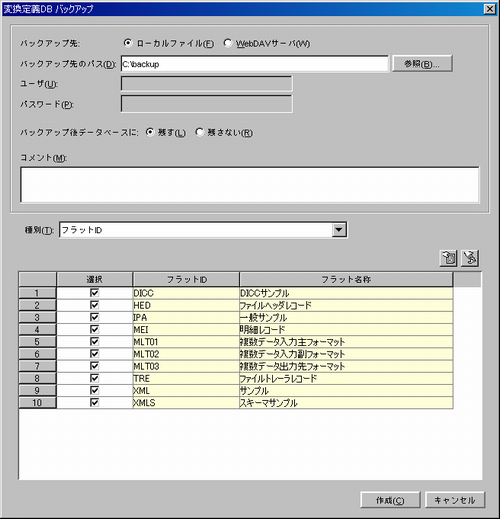Click the 明細レコード cell
This screenshot has width=500, height=519.
(346, 330)
